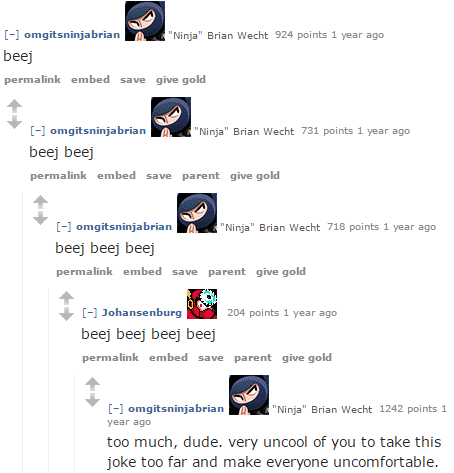Collapse the top 'beej' comment with [–]

[12, 35]
